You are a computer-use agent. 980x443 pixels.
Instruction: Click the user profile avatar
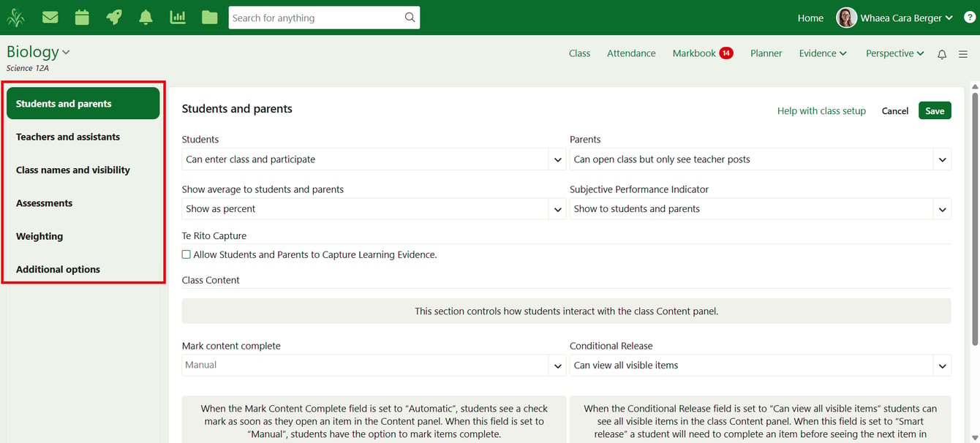[846, 18]
